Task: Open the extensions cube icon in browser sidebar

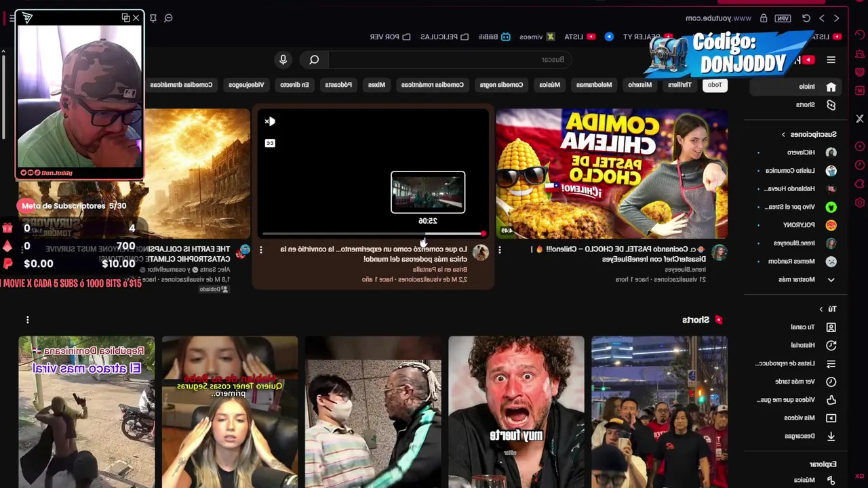Action: 860,184
